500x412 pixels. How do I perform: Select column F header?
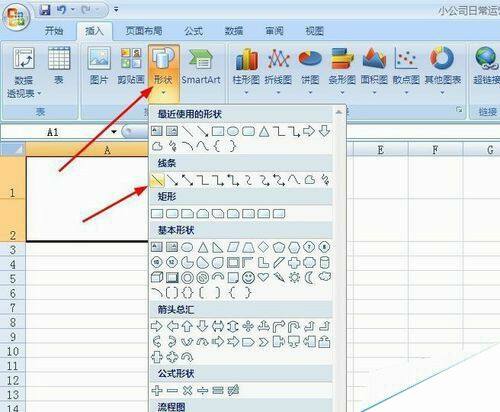435,149
